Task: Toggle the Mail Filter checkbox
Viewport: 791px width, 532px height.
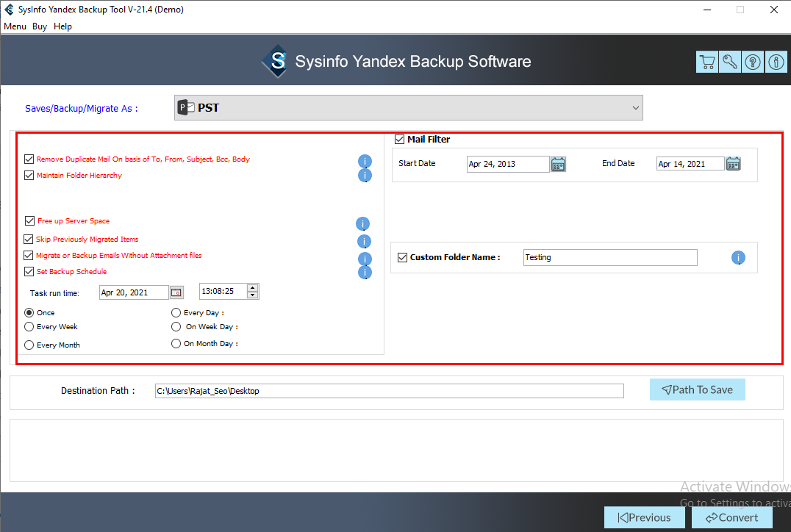Action: [x=400, y=140]
